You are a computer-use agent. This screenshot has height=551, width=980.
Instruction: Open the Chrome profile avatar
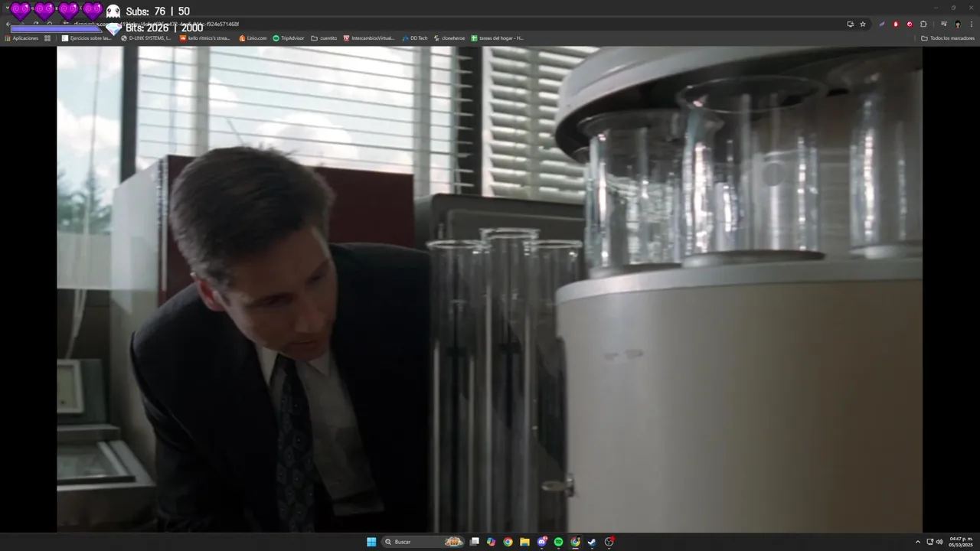(957, 24)
